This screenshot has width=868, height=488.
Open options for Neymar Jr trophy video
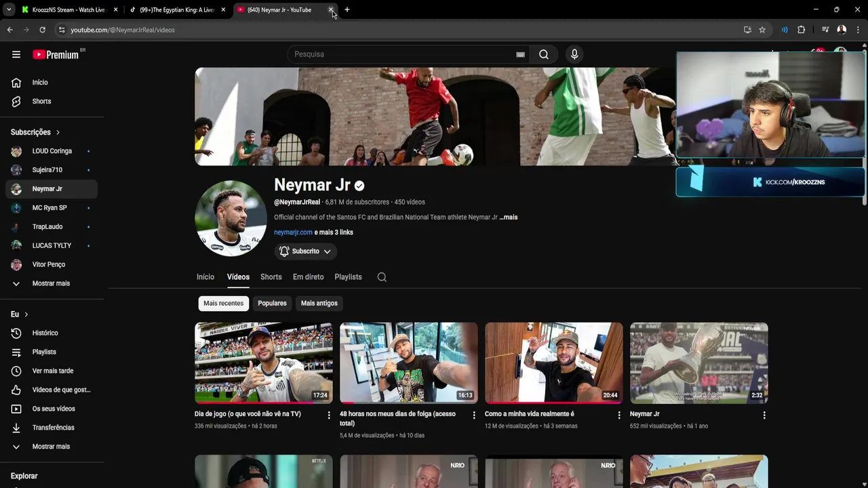tap(764, 415)
